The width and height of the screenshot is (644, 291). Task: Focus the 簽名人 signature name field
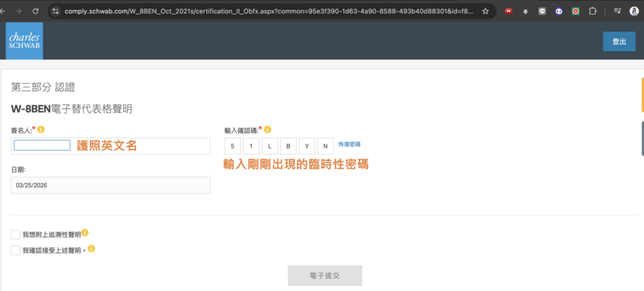coord(42,145)
